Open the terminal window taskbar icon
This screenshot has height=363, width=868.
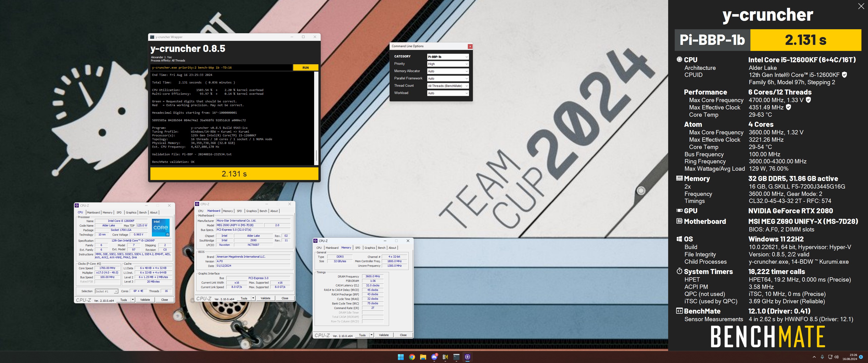(x=456, y=357)
